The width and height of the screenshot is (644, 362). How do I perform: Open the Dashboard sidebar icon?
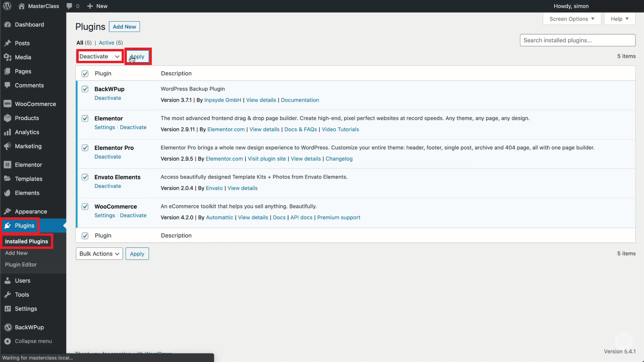pos(8,25)
